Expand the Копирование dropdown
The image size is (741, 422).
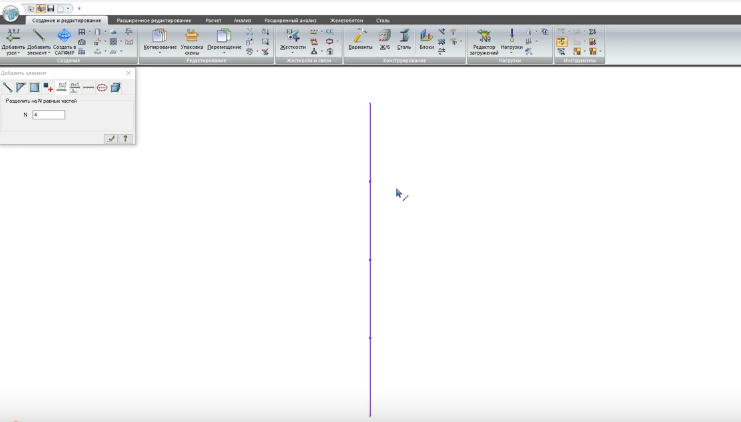pyautogui.click(x=160, y=53)
